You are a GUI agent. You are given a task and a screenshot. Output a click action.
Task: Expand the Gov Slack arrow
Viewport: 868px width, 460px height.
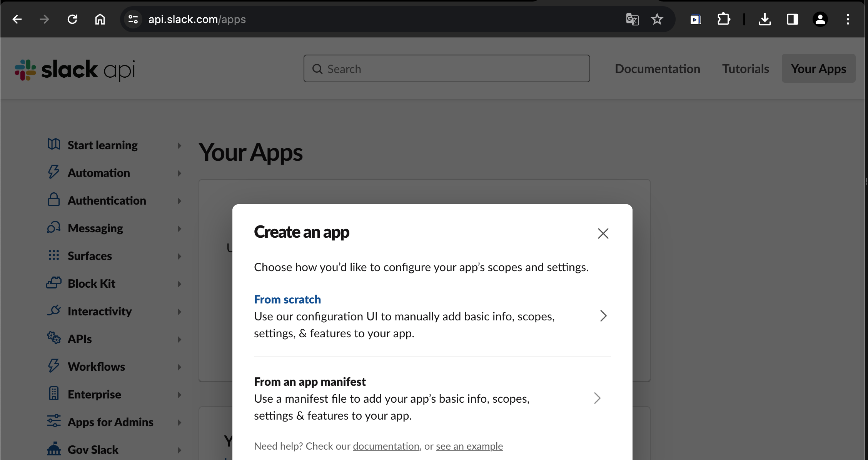[179, 450]
